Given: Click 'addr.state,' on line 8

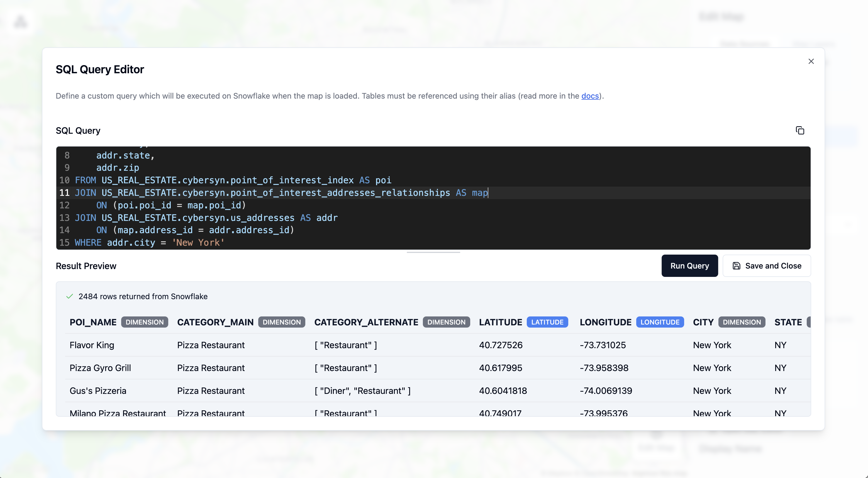Looking at the screenshot, I should click(125, 155).
